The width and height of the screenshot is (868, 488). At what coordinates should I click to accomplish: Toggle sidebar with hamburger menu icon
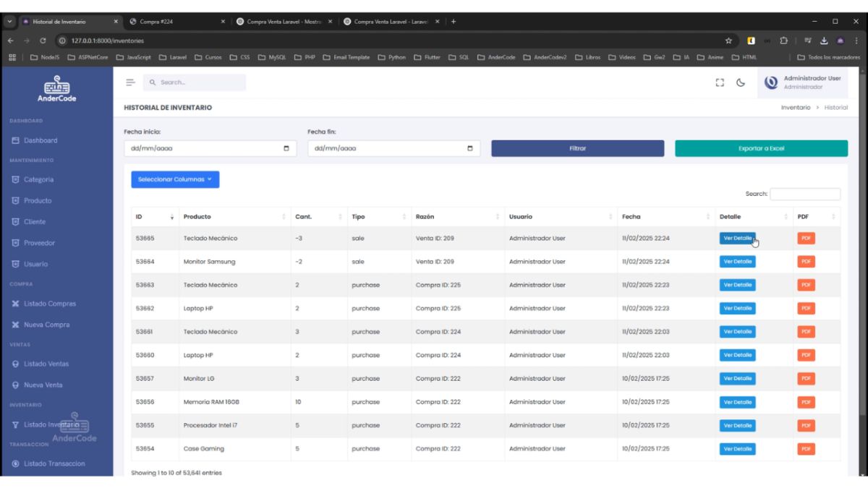pos(132,83)
